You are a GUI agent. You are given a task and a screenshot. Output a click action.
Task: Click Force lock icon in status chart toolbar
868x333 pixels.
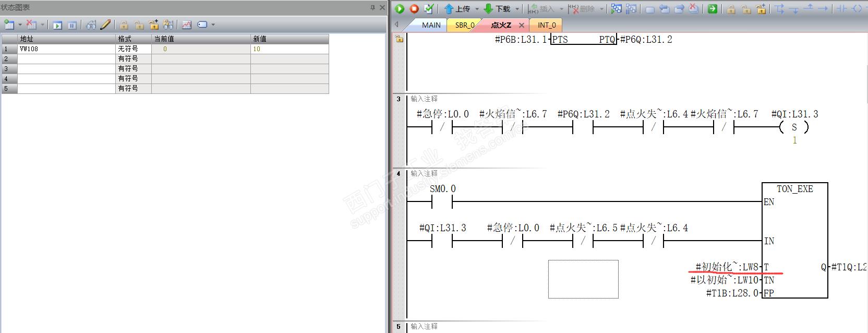click(x=124, y=25)
